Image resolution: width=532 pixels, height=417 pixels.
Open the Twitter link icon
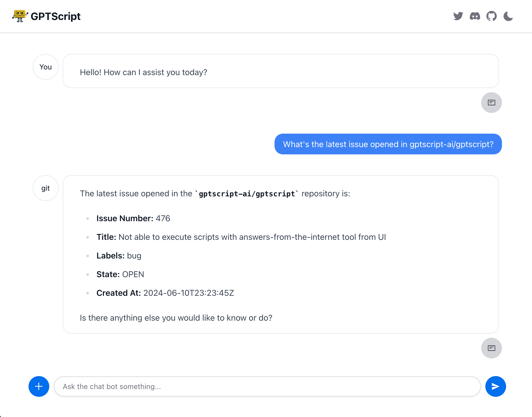coord(458,16)
